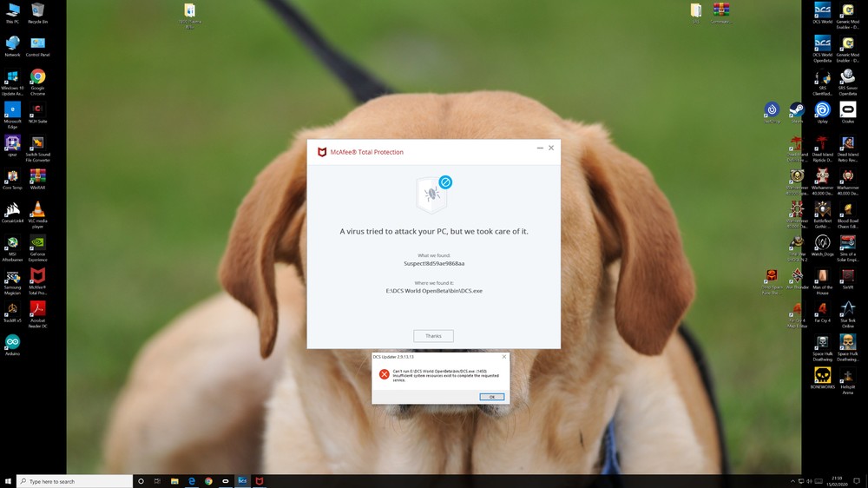This screenshot has height=488, width=868.
Task: Select the CorsairLink4 desktop shortcut
Action: click(x=12, y=213)
